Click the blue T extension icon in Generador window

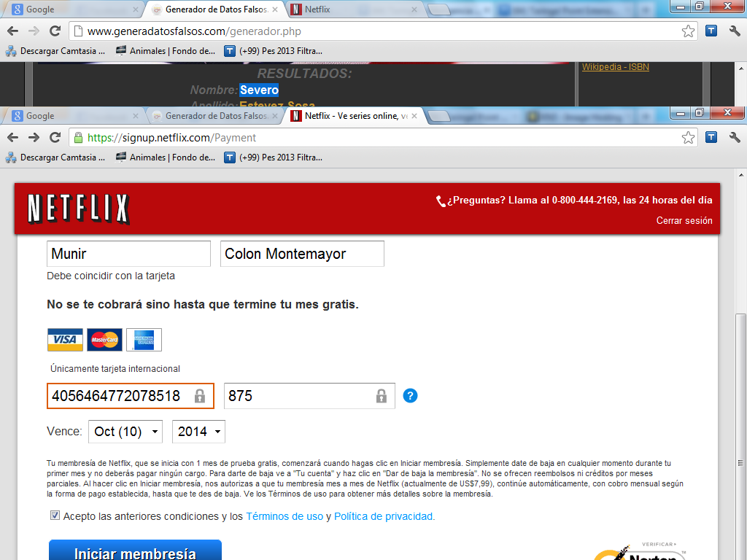coord(711,31)
